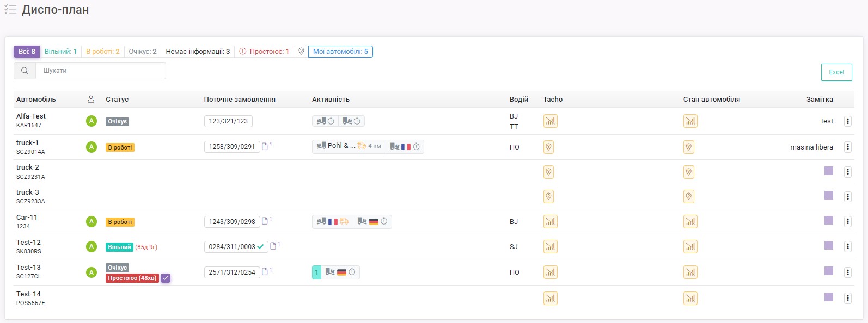Viewport: 868px width, 323px height.
Task: Open document icon next to order 1243/309/0298
Action: tap(265, 221)
